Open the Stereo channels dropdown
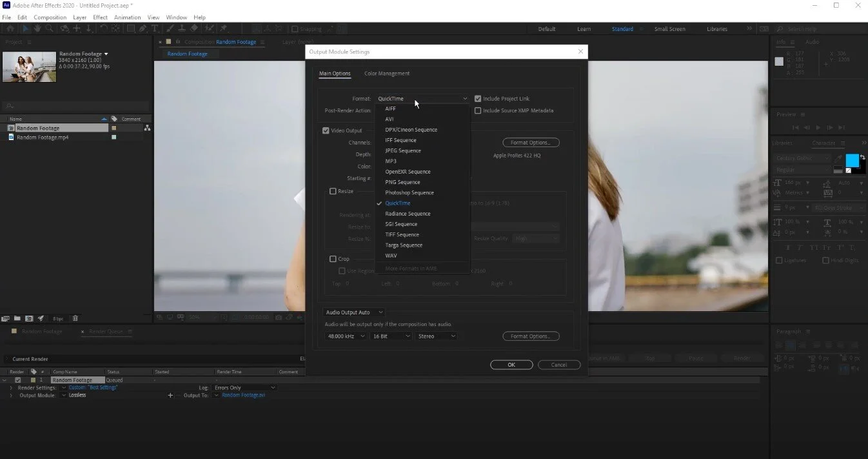 [x=437, y=336]
